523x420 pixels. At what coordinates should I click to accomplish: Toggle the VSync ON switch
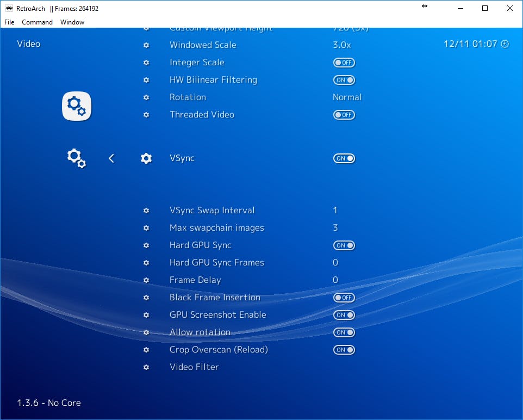click(344, 158)
